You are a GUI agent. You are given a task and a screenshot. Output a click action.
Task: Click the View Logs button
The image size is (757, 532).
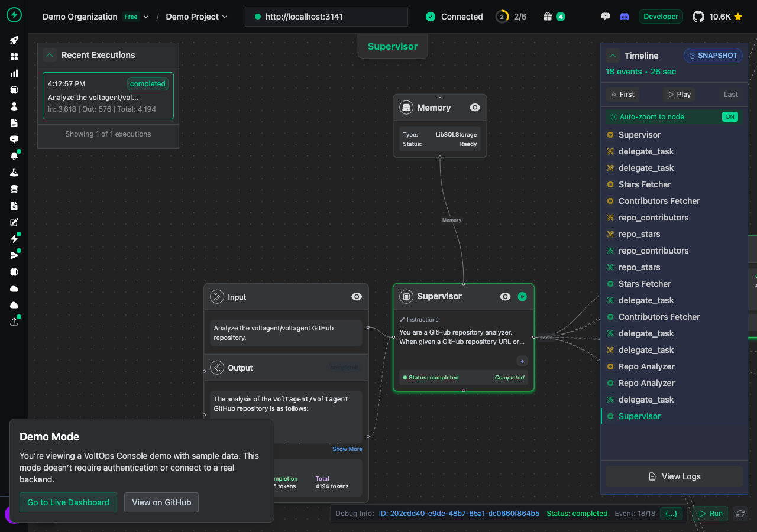click(x=674, y=476)
